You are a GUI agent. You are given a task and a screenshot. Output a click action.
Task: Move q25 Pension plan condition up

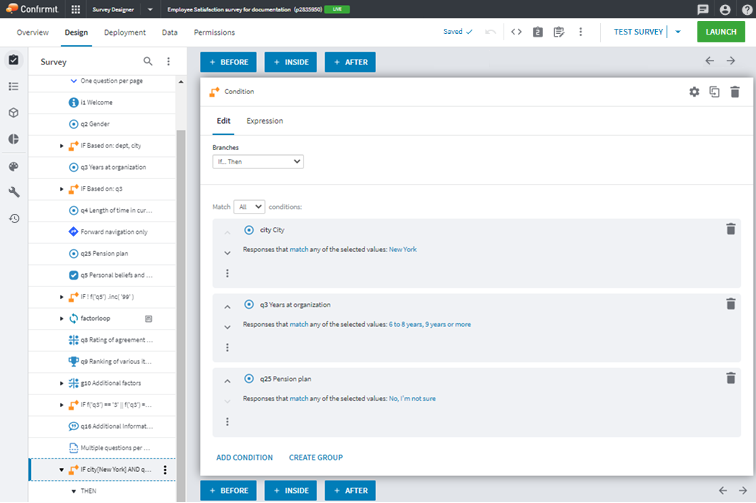(227, 381)
